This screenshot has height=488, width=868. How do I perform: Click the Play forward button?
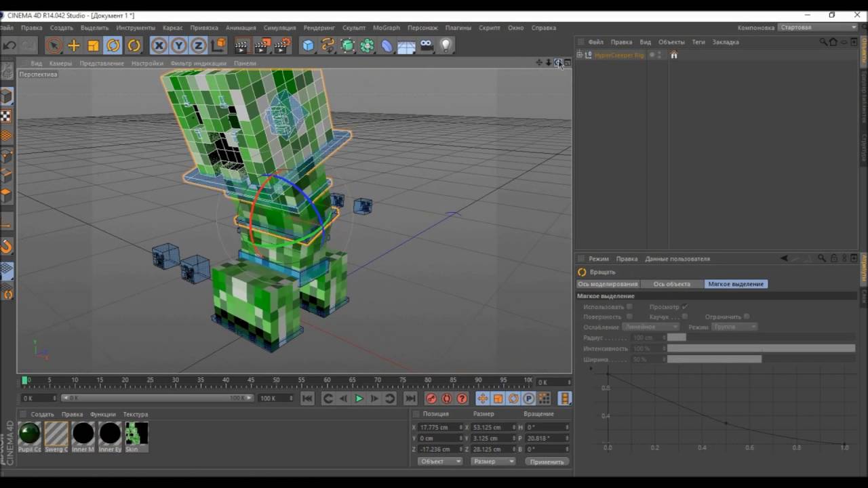[x=359, y=399]
